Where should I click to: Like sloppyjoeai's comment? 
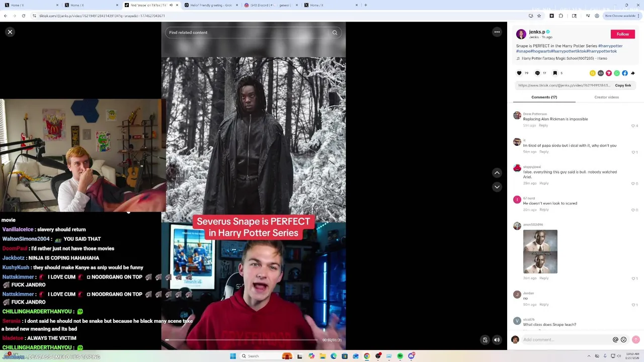click(x=633, y=184)
